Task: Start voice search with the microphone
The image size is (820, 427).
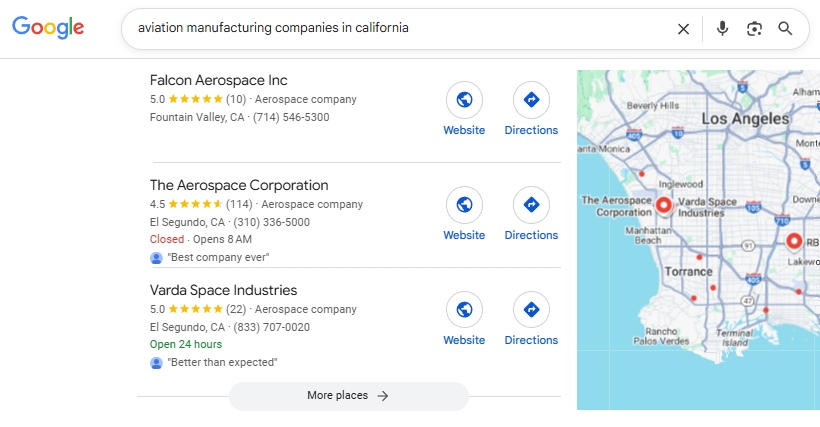Action: coord(722,29)
